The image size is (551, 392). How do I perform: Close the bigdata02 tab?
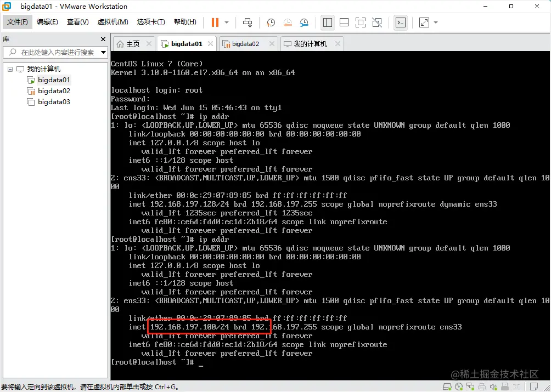pos(271,44)
